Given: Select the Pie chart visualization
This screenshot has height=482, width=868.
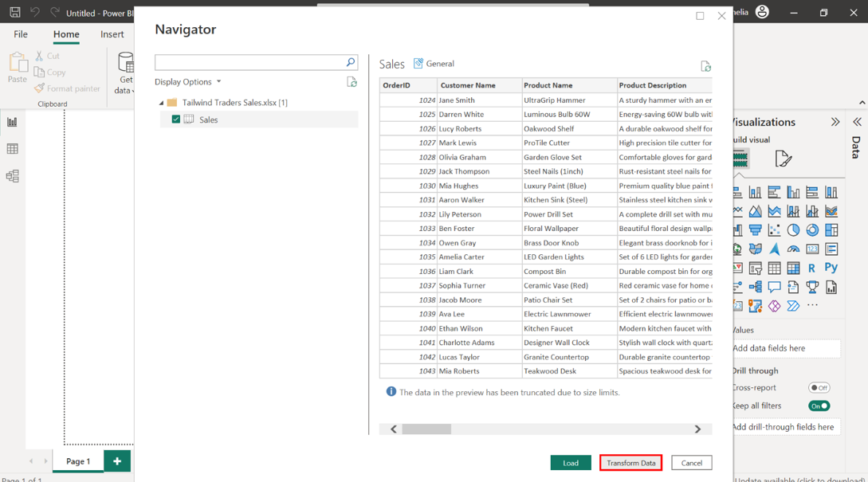Looking at the screenshot, I should coord(793,230).
